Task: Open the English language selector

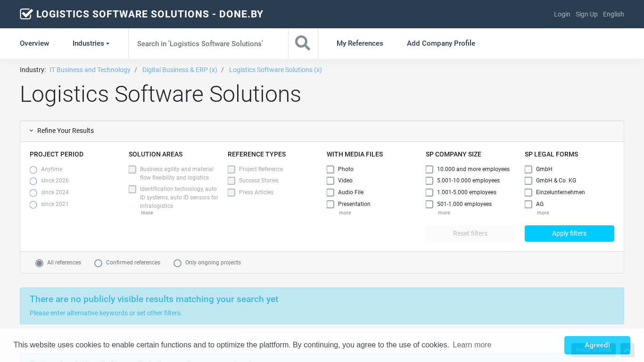Action: coord(613,14)
